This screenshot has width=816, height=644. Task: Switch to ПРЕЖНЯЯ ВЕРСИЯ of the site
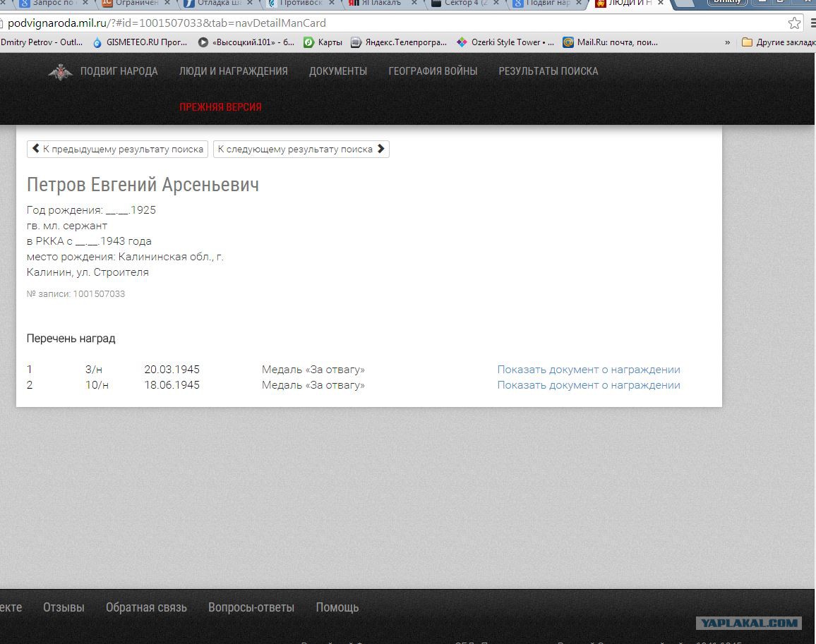(x=220, y=107)
